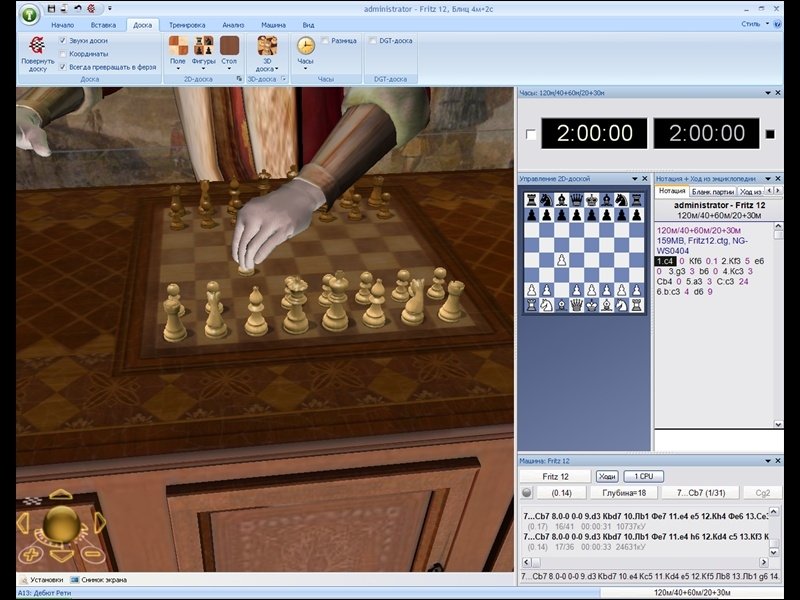Select move 1.c4 in the notation
The width and height of the screenshot is (800, 600).
tap(665, 261)
